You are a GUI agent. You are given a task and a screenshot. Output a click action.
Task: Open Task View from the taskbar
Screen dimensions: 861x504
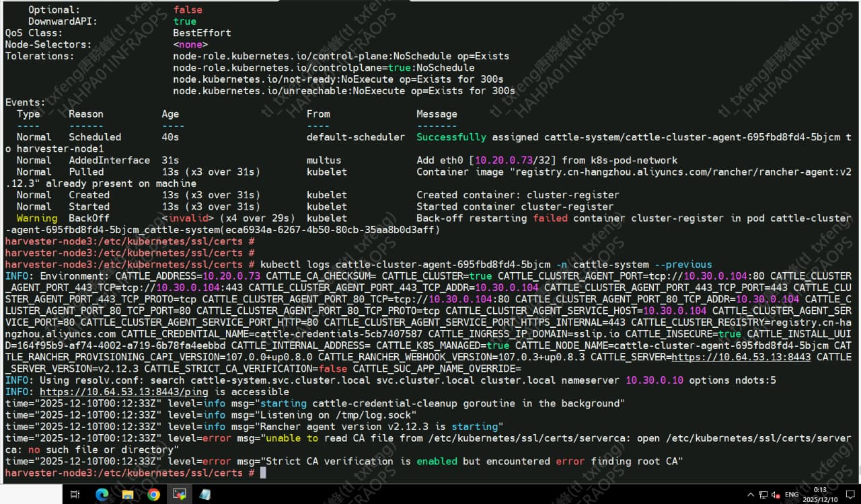click(75, 495)
